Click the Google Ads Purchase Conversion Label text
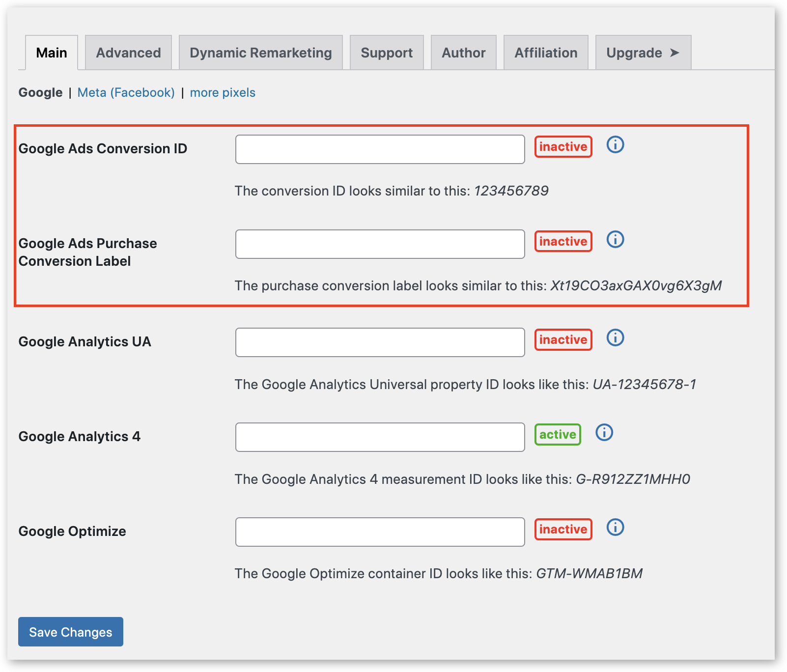Screen dimensions: 787x672 click(88, 252)
